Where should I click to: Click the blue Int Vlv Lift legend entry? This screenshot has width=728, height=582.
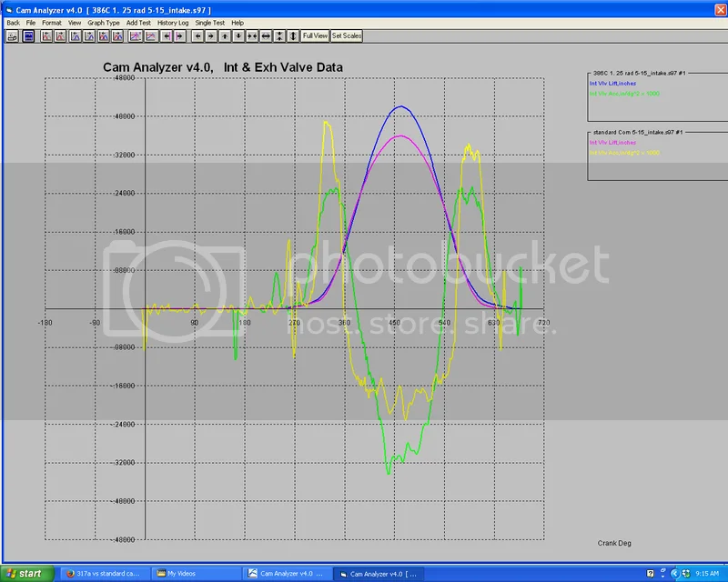612,83
